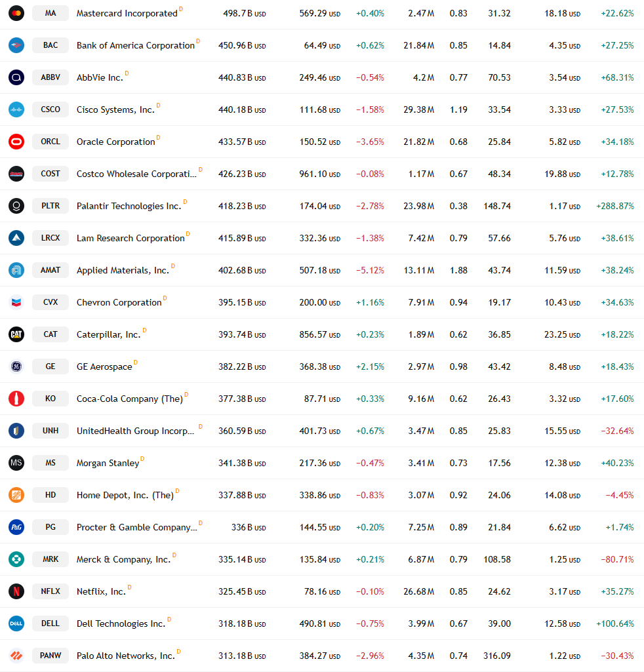644x672 pixels.
Task: Click the Palo Alto Networks logo icon
Action: pos(16,656)
